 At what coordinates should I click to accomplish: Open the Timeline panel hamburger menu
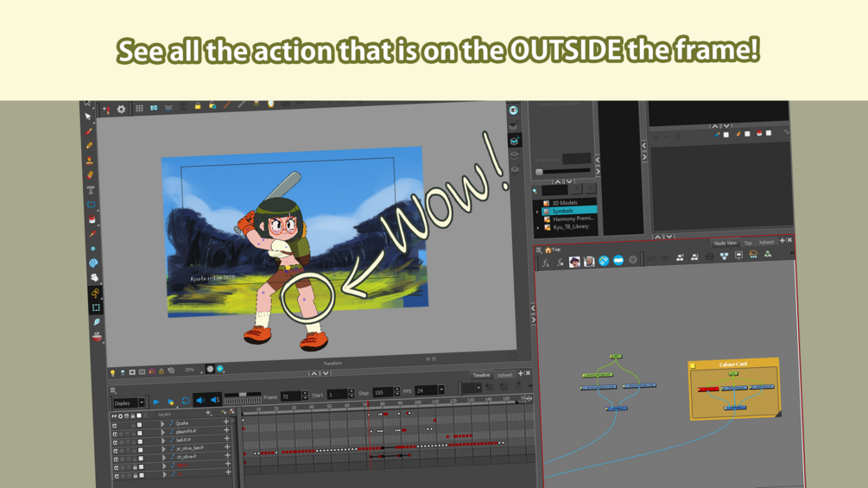coord(113,390)
